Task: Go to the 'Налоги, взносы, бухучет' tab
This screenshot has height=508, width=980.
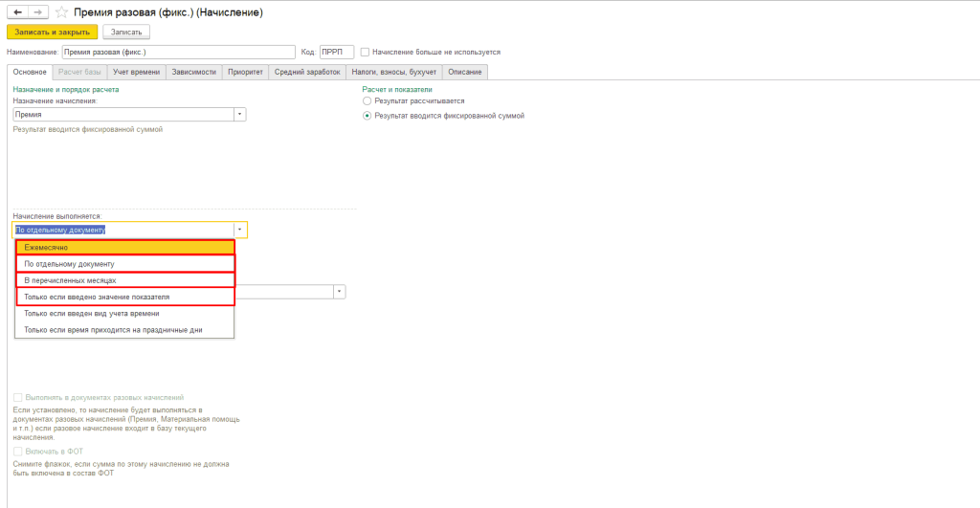Action: point(394,72)
